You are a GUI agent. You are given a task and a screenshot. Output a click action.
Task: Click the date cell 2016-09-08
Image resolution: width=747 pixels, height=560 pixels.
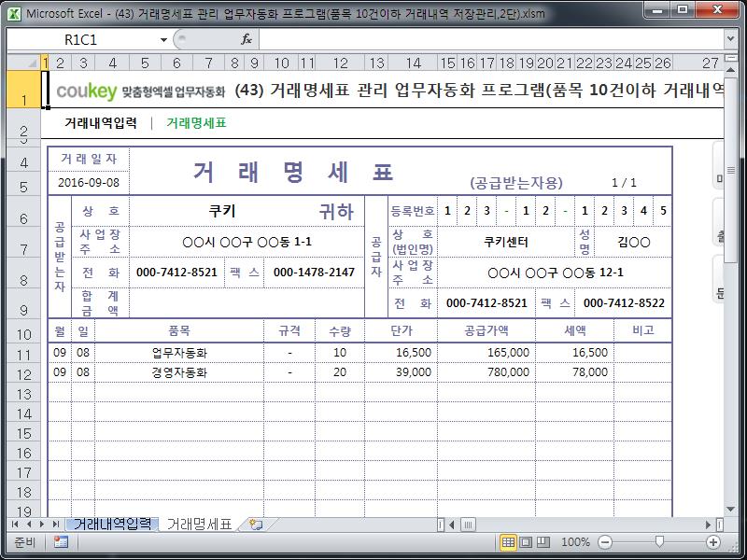(x=89, y=182)
